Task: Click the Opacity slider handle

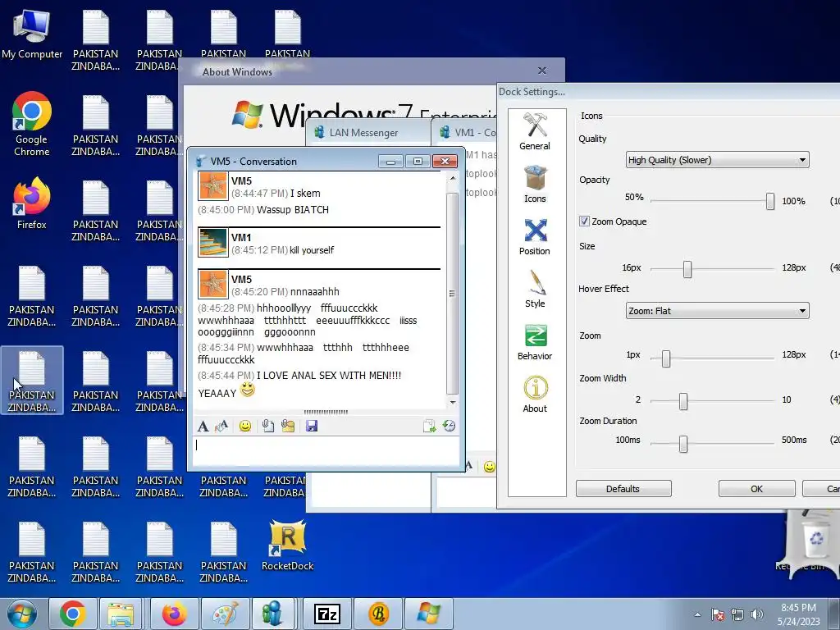Action: [x=769, y=201]
